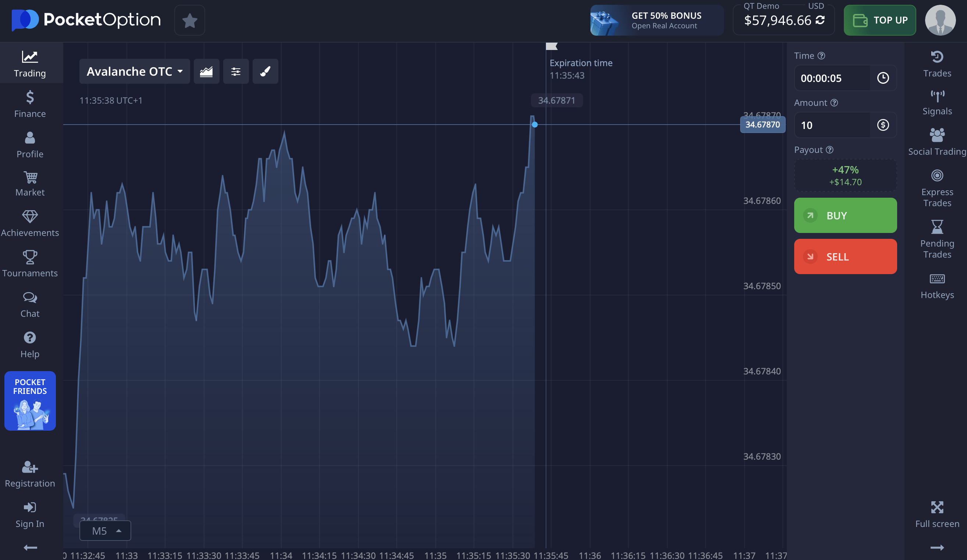Toggle the amount dollar-sign icon
The height and width of the screenshot is (560, 967).
(x=882, y=125)
